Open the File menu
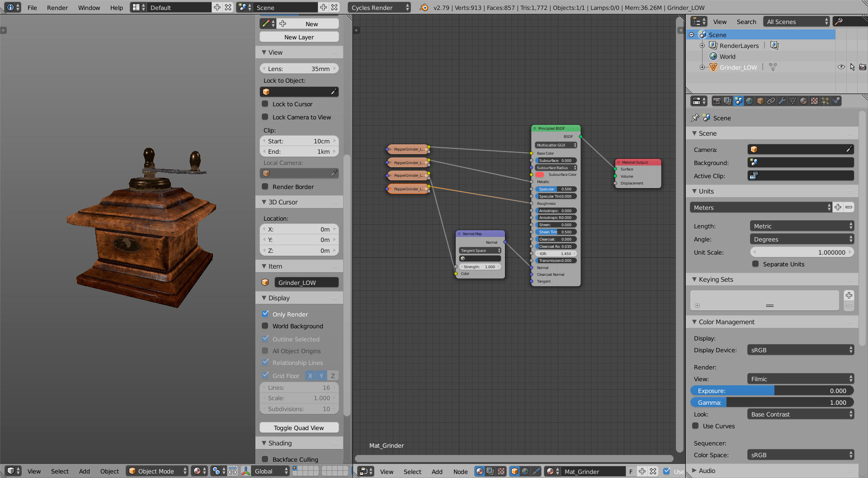This screenshot has width=868, height=478. click(32, 8)
